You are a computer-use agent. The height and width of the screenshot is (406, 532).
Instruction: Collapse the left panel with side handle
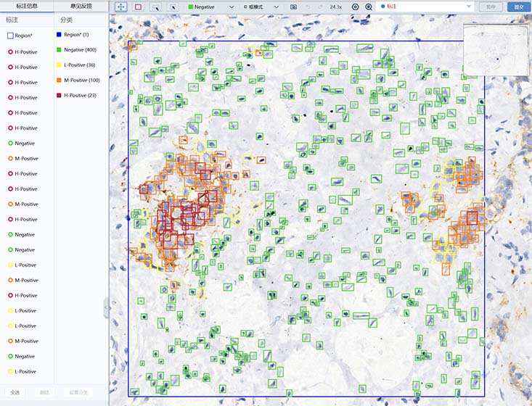tap(106, 307)
